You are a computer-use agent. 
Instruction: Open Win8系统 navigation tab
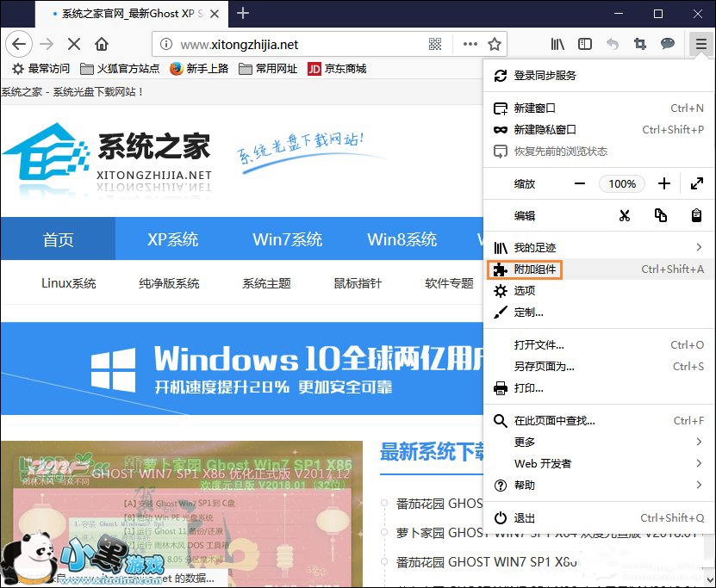click(x=402, y=238)
